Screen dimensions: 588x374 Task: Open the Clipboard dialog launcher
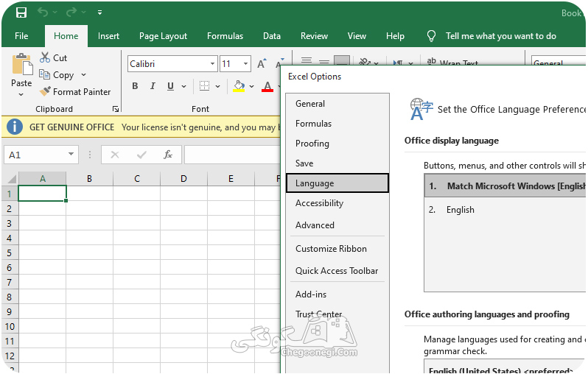tap(116, 109)
